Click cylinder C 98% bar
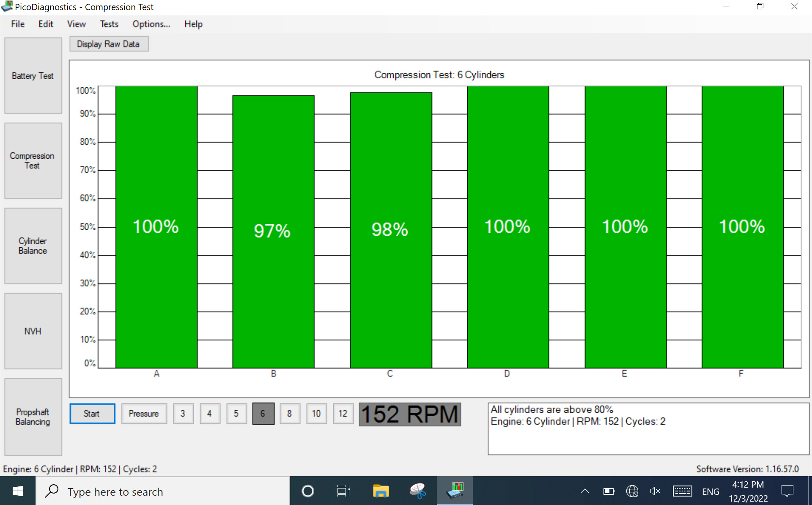 (x=391, y=230)
